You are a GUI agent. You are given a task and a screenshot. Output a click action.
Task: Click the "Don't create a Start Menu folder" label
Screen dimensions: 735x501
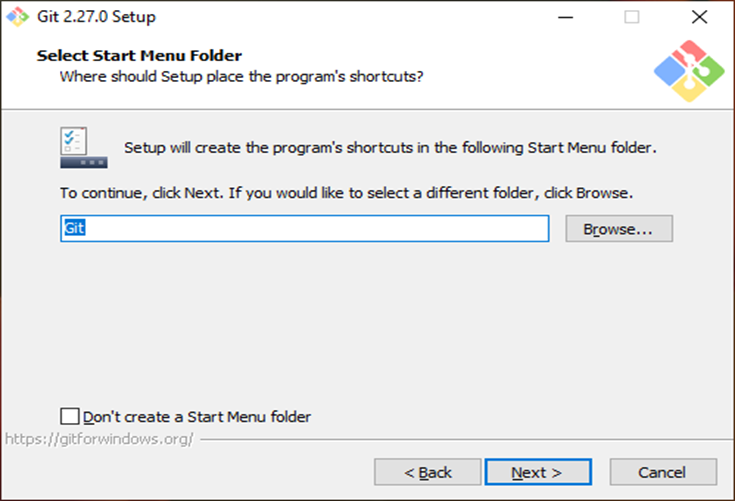click(x=197, y=417)
